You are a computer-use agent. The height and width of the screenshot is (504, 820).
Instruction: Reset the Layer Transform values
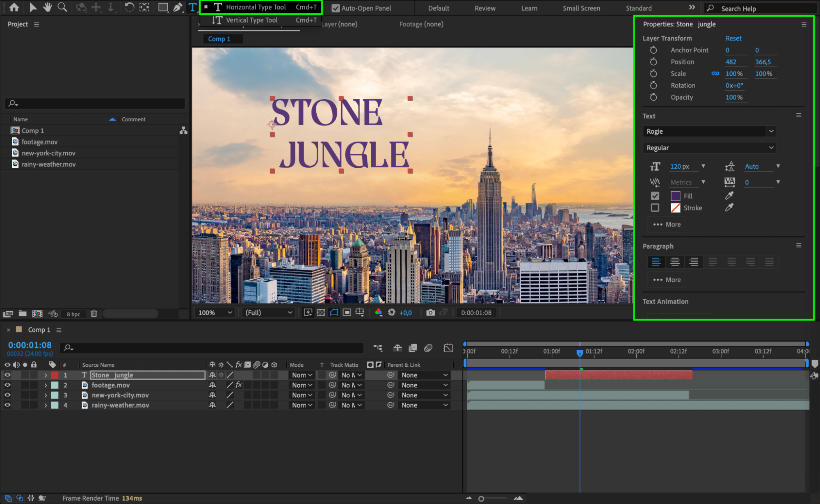[x=733, y=38]
